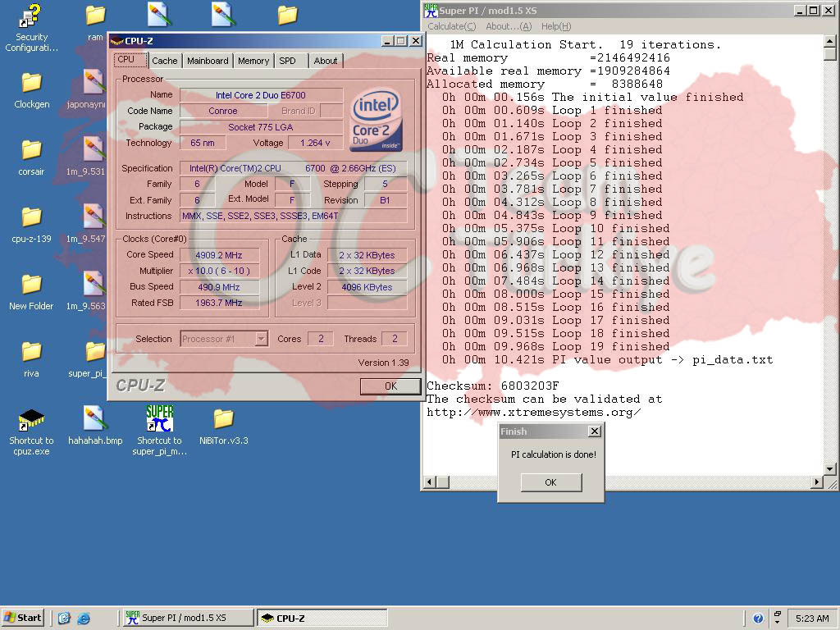Image resolution: width=840 pixels, height=630 pixels.
Task: Click Super PI scroll up arrow
Action: pyautogui.click(x=829, y=41)
